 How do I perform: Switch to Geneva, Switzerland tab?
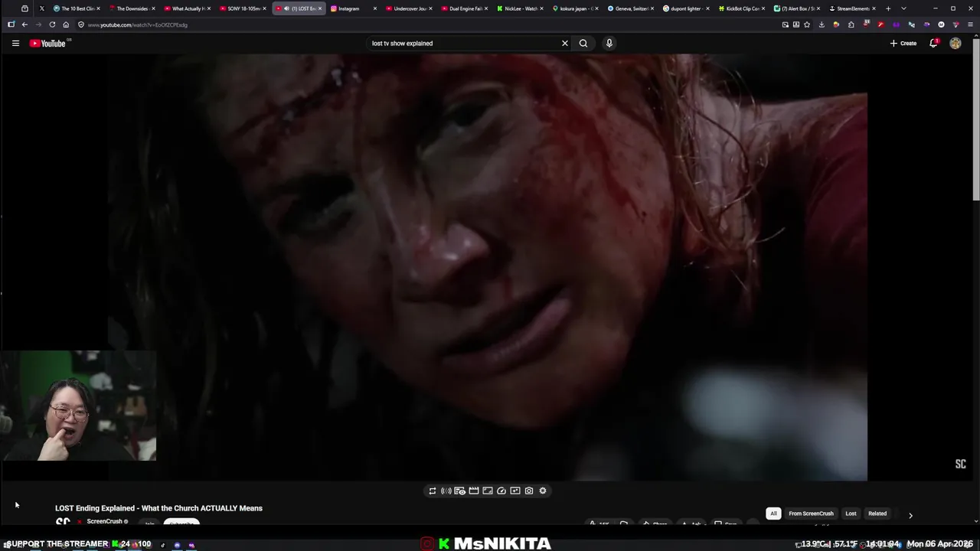(x=631, y=8)
